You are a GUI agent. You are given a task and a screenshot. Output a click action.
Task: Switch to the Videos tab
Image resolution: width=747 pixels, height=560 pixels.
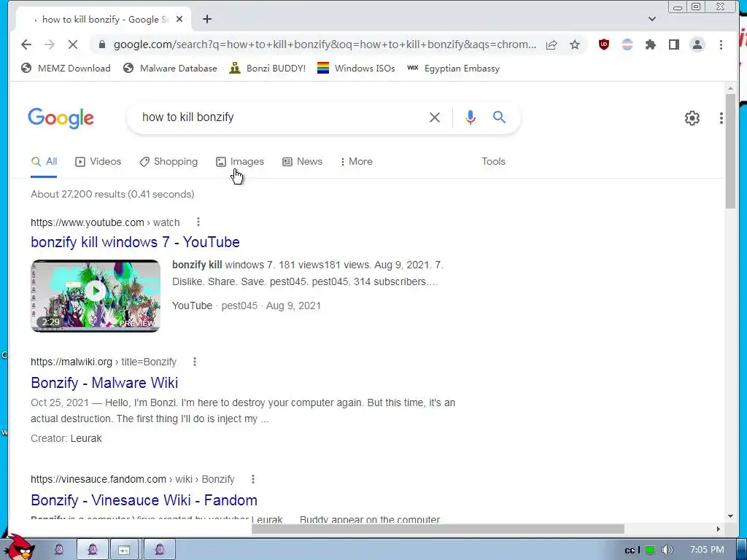pyautogui.click(x=98, y=162)
